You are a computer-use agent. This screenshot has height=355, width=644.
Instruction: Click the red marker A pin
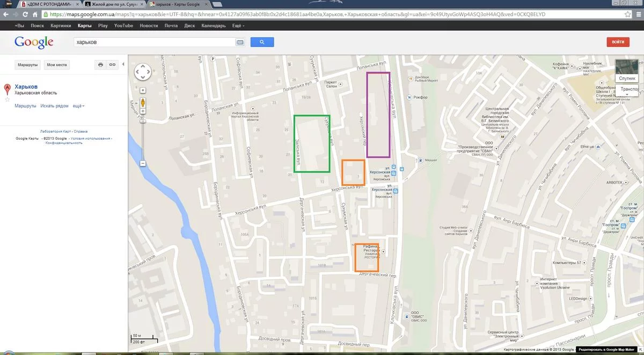(x=8, y=90)
